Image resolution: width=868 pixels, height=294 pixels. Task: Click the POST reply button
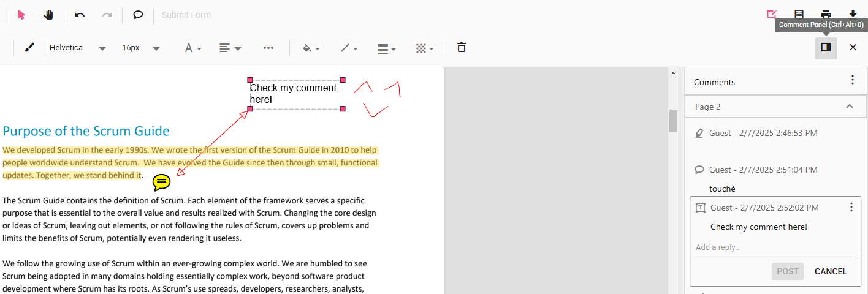(787, 271)
